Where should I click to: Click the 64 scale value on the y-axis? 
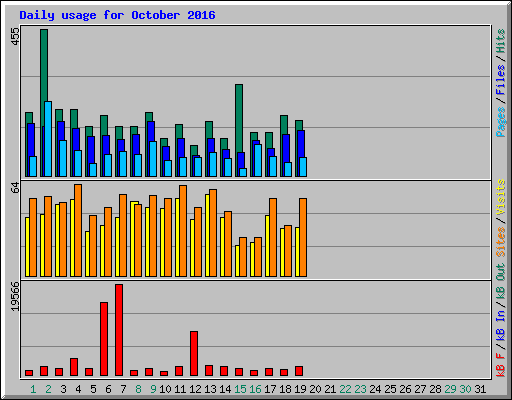click(15, 187)
